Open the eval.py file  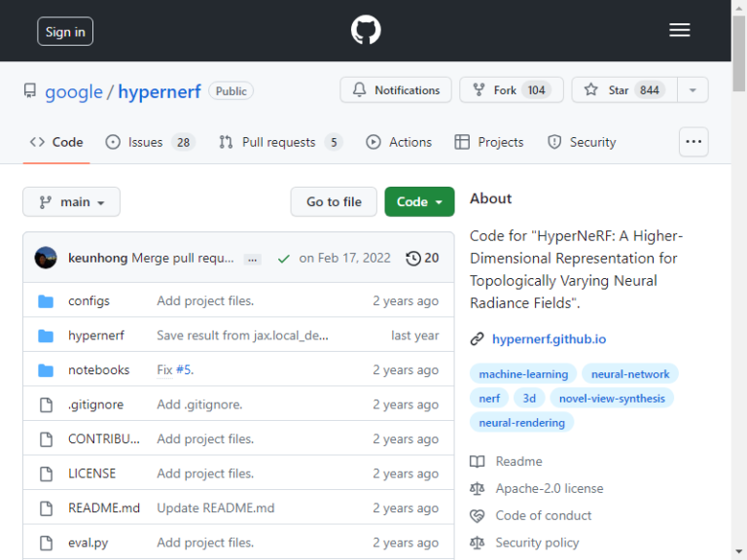click(89, 542)
